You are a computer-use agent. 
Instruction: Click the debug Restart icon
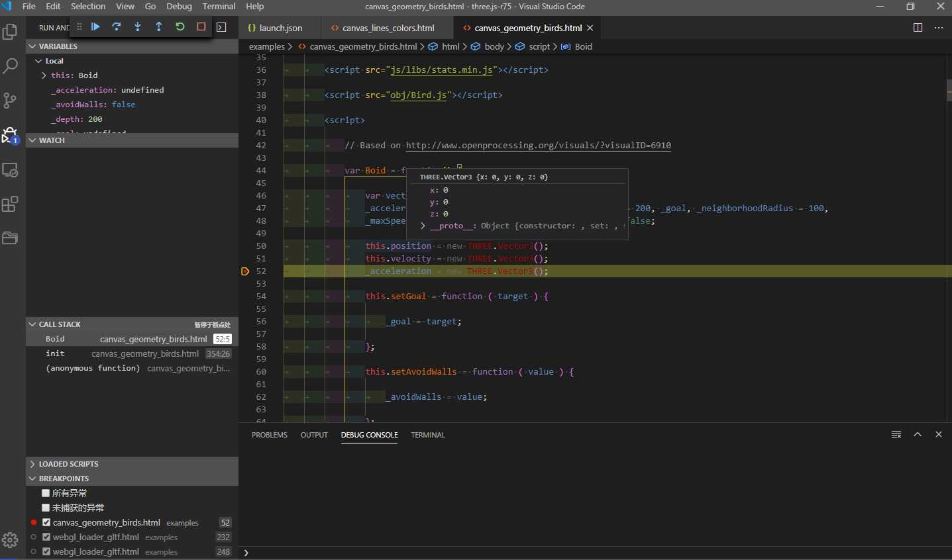coord(180,26)
